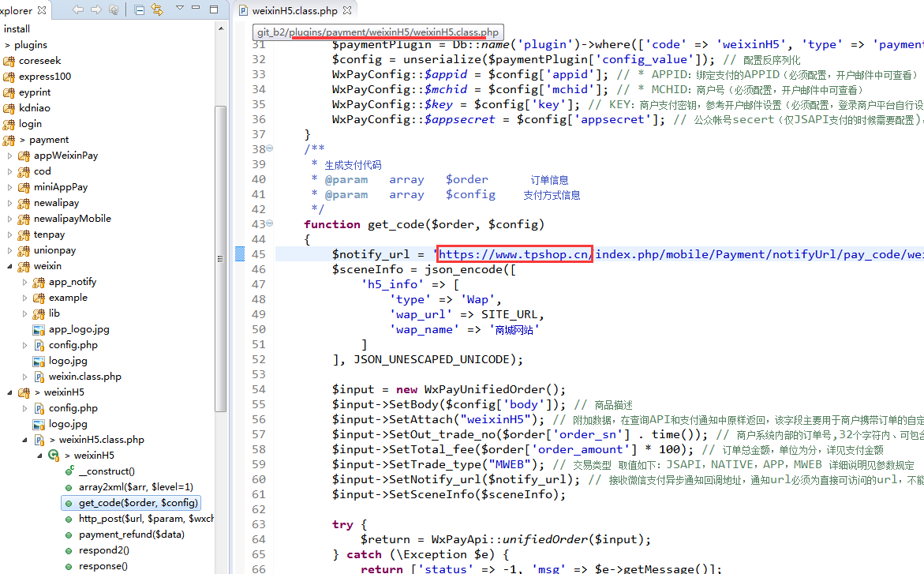Click the coreseek folder icon
Viewport: 924px width, 574px height.
[9, 61]
